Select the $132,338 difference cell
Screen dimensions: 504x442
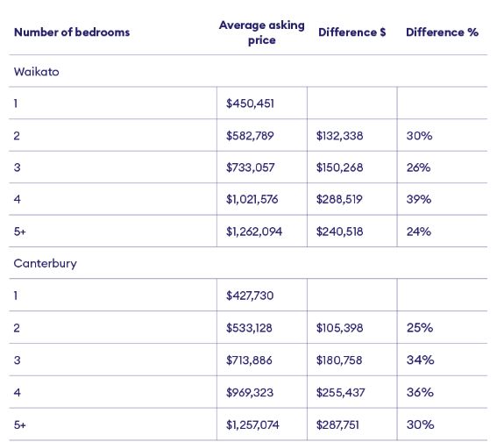point(340,135)
